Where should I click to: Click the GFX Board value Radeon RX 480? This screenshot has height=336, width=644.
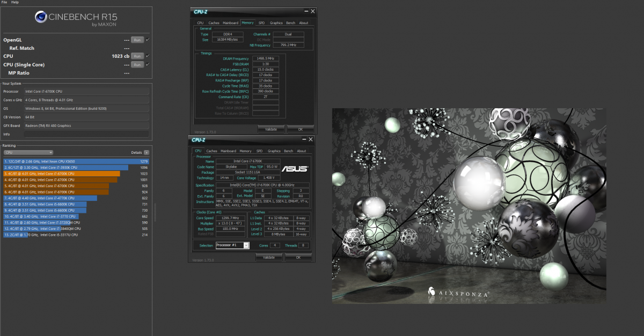point(86,125)
